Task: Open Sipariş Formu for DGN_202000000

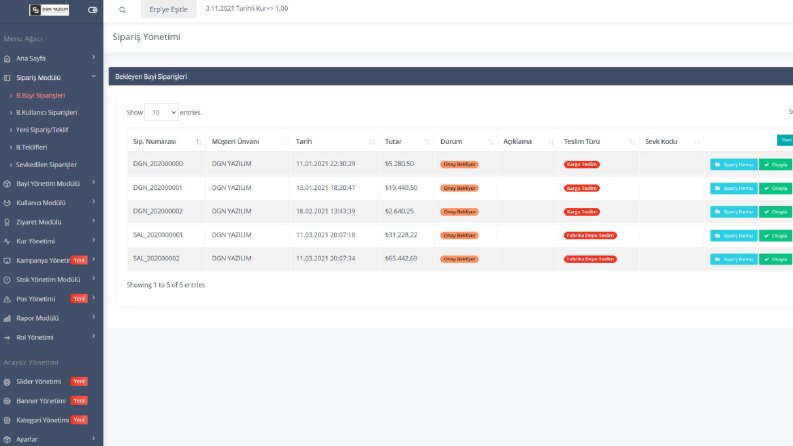Action: click(x=733, y=164)
